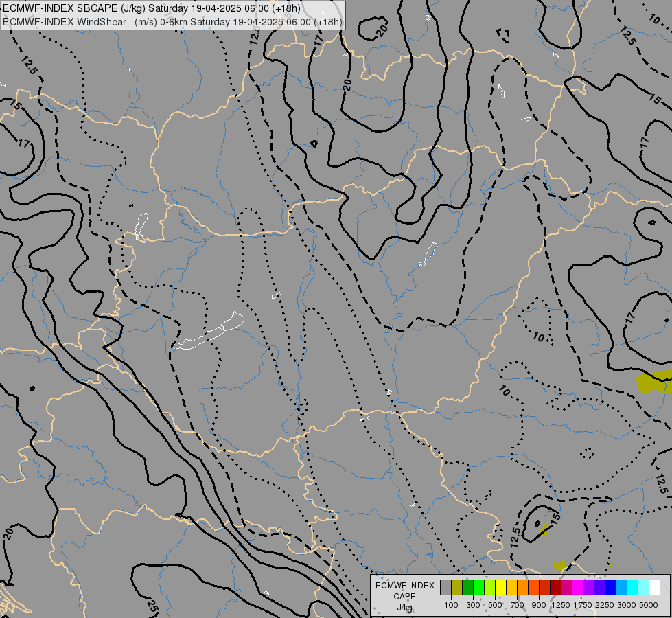
Task: Click the SBCAPE title line at top
Action: click(x=151, y=8)
